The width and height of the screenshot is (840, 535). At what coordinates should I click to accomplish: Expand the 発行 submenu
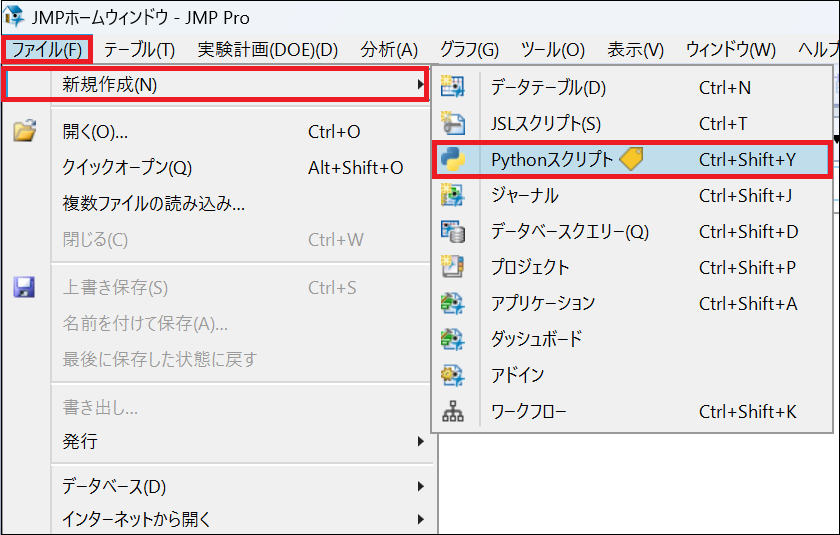pyautogui.click(x=241, y=441)
